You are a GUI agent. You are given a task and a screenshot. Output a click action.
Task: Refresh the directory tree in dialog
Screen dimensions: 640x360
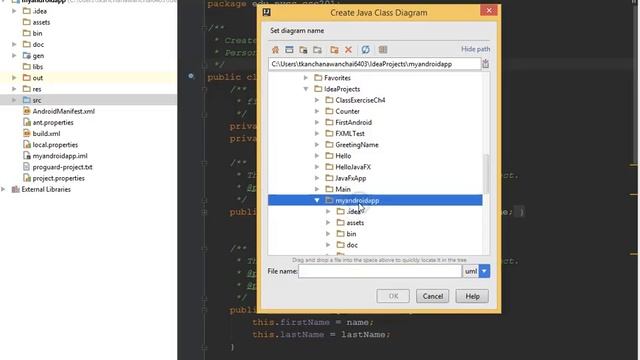365,50
